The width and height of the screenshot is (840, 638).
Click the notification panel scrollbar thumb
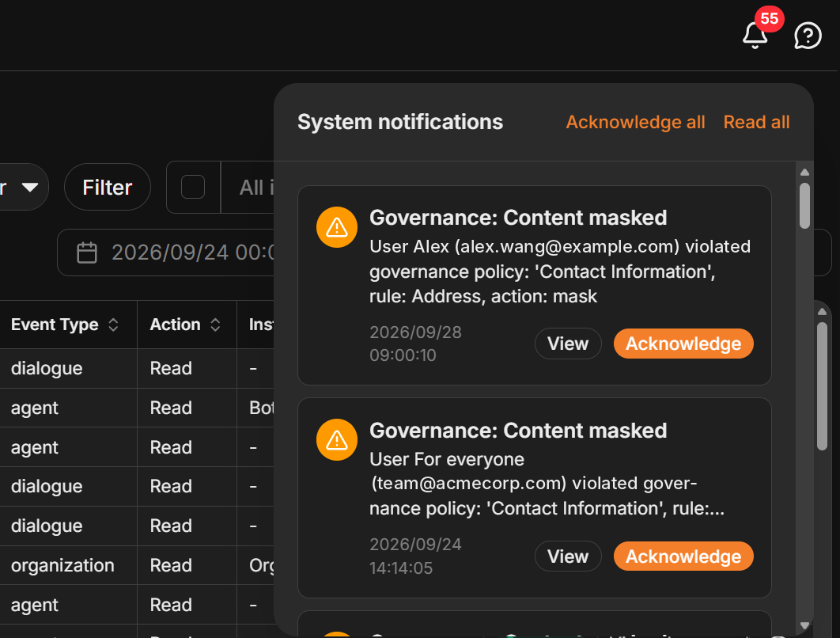click(x=804, y=206)
